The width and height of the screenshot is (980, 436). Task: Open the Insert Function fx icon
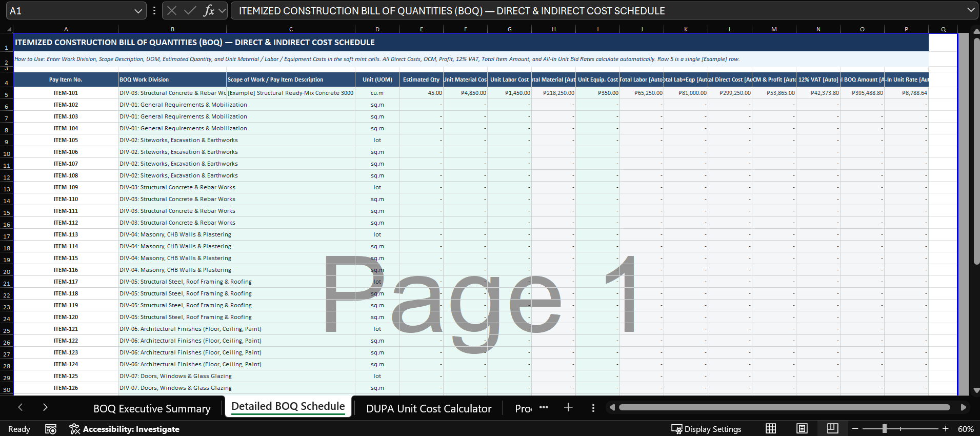(x=208, y=11)
